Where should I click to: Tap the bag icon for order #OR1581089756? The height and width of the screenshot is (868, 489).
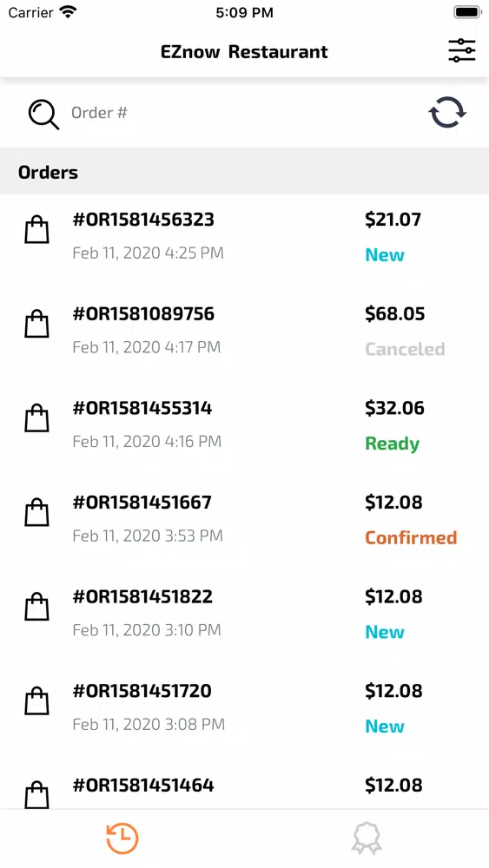click(x=36, y=324)
